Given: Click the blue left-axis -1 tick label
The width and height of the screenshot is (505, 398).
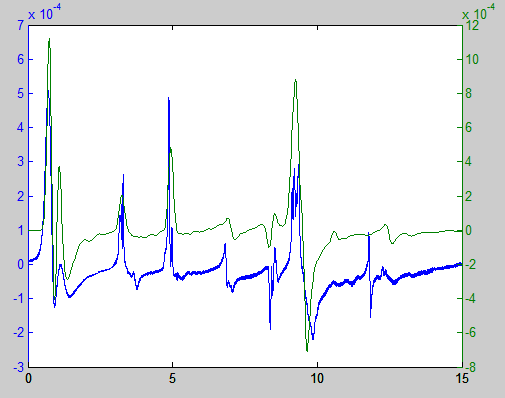Looking at the screenshot, I should click(19, 298).
